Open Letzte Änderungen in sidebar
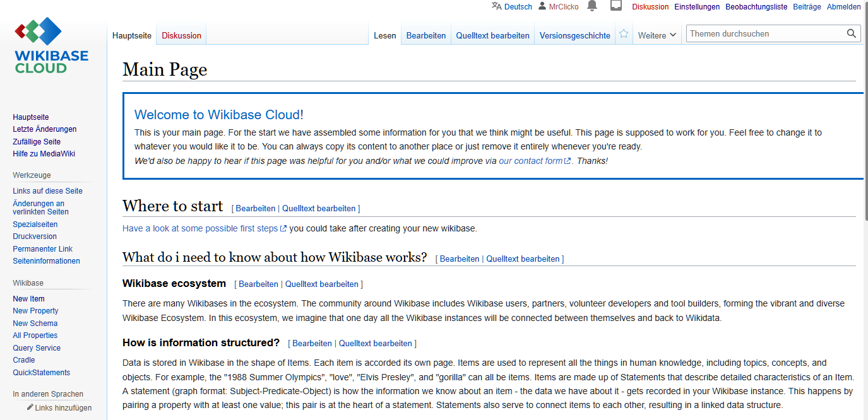Viewport: 868px width, 420px height. coord(44,129)
